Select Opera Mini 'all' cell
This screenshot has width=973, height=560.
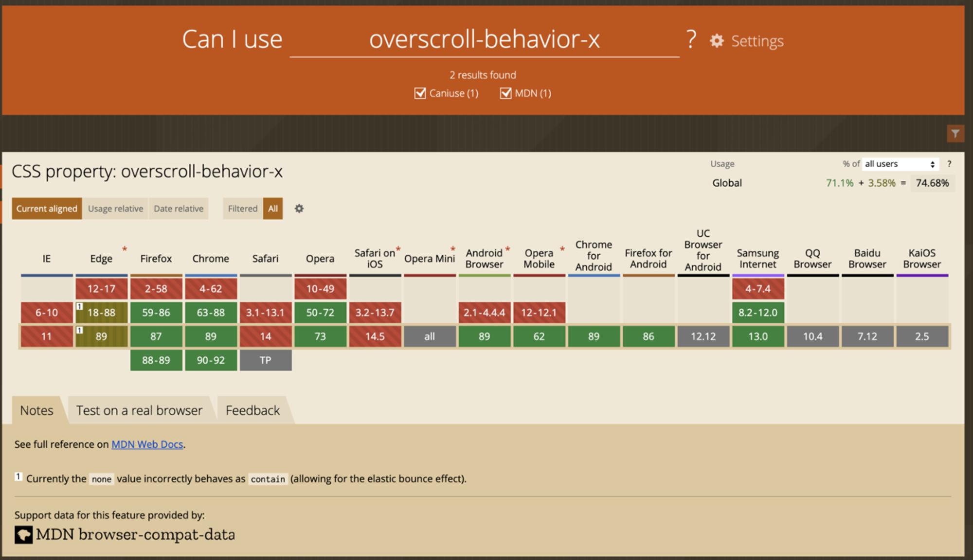point(430,336)
